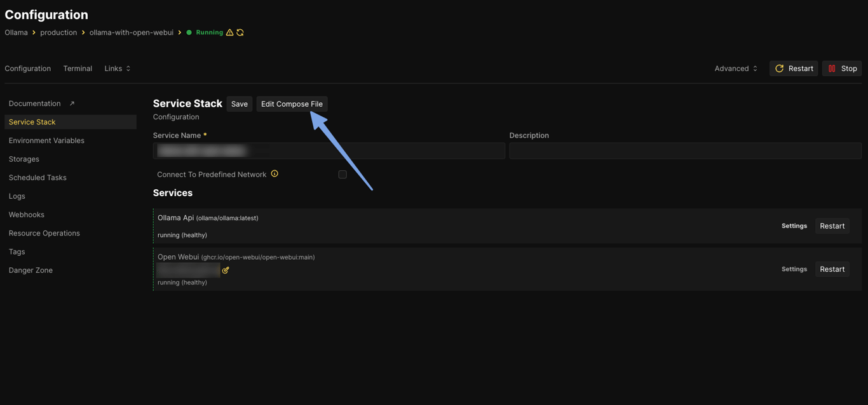Expand the Links dropdown
The width and height of the screenshot is (868, 405).
click(118, 69)
